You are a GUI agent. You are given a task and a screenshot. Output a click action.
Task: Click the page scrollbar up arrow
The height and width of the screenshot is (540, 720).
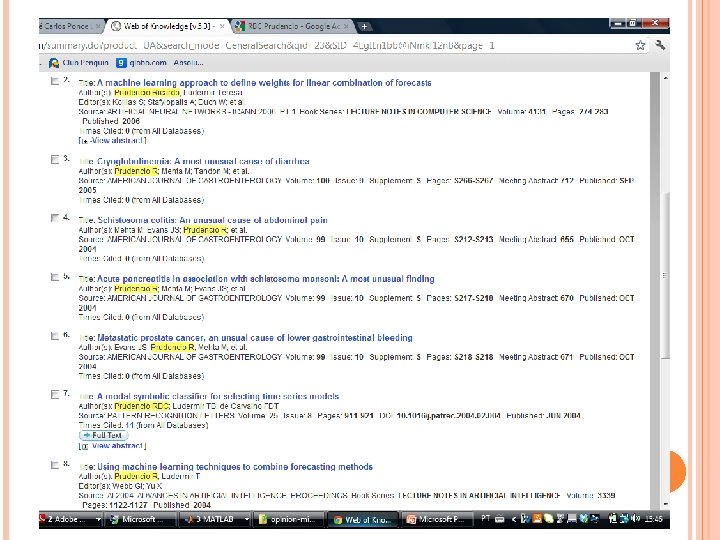665,78
